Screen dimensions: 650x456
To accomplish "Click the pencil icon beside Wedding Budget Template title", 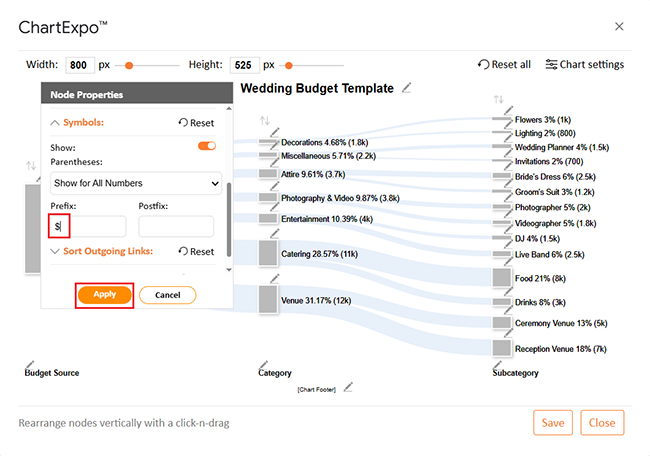I will [x=406, y=88].
